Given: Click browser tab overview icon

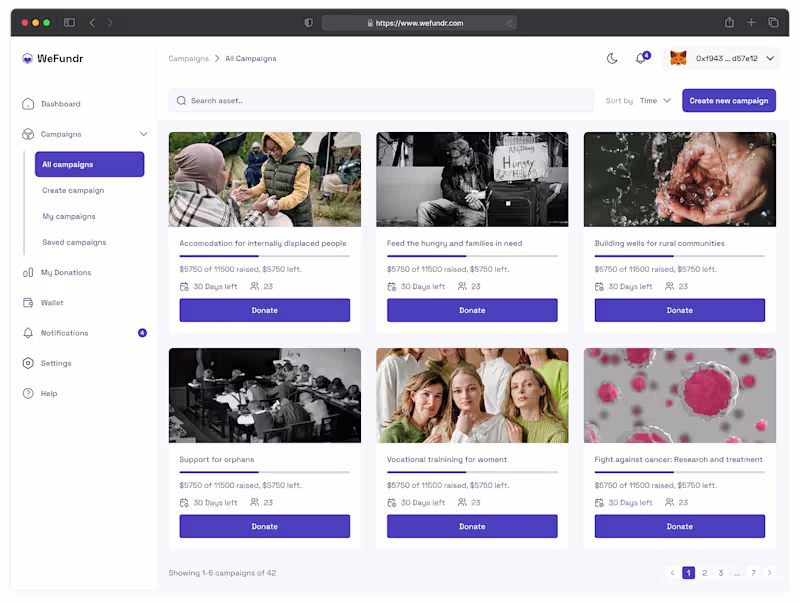Looking at the screenshot, I should point(773,22).
